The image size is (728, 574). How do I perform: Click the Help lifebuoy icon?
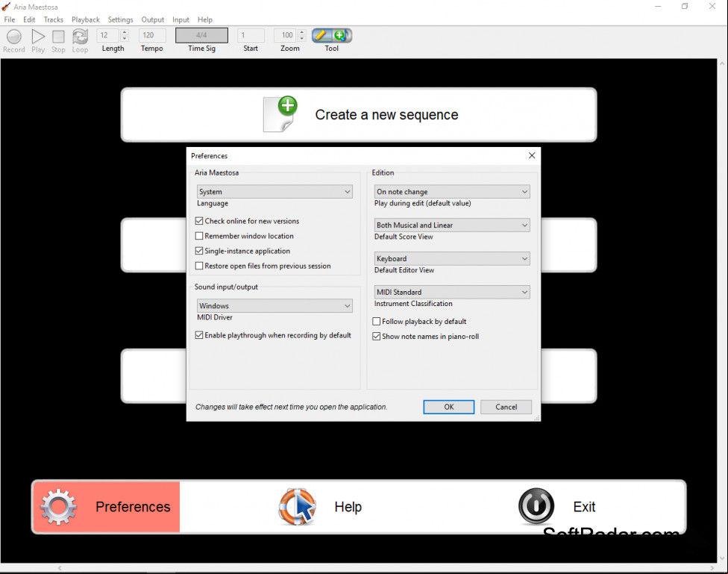(x=298, y=507)
